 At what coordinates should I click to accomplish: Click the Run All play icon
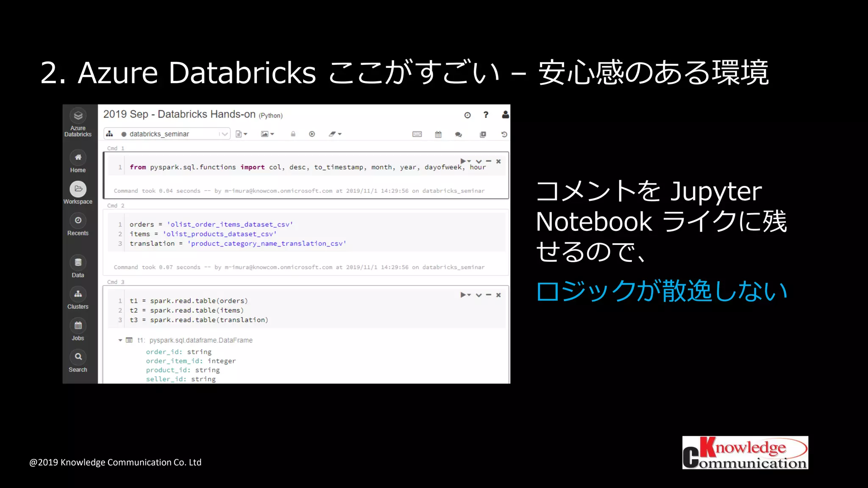tap(312, 134)
